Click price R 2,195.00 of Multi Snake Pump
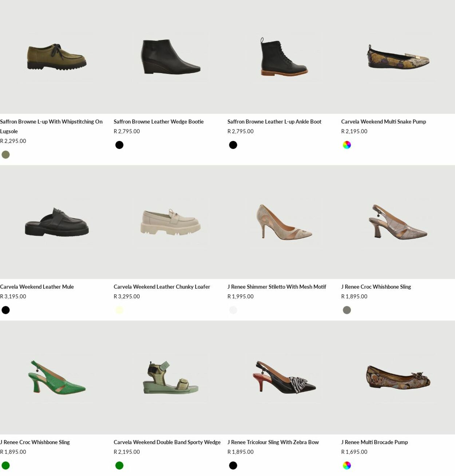455x476 pixels. [x=354, y=131]
